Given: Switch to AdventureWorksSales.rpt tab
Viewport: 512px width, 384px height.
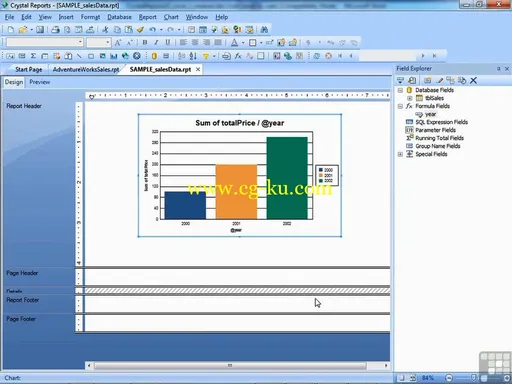Looking at the screenshot, I should (x=86, y=69).
